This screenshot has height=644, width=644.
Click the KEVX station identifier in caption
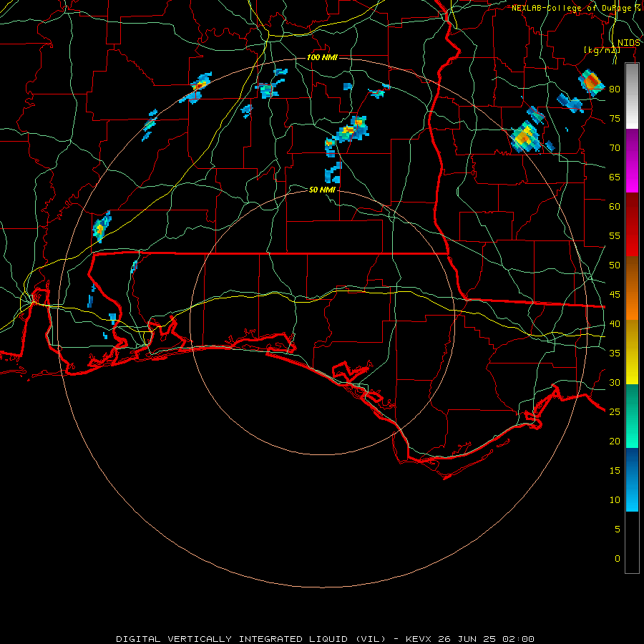[x=419, y=639]
